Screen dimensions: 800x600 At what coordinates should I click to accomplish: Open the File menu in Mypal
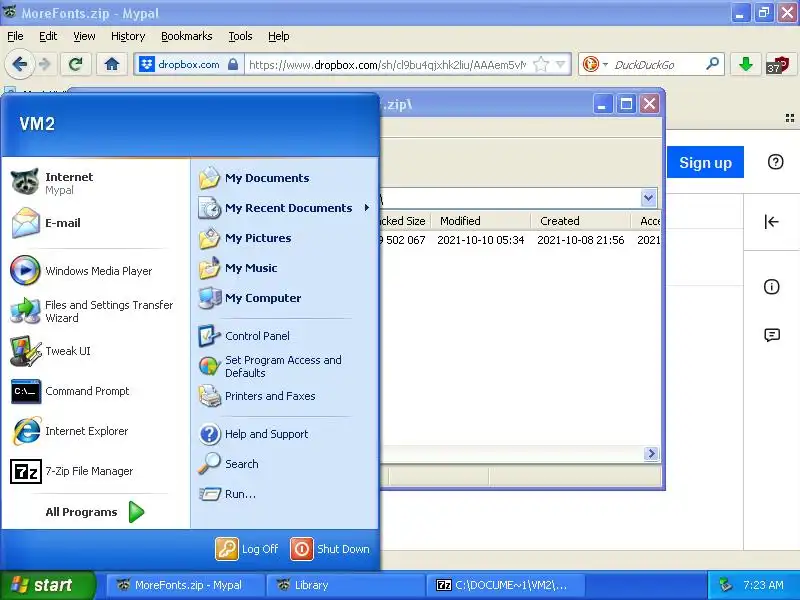15,36
